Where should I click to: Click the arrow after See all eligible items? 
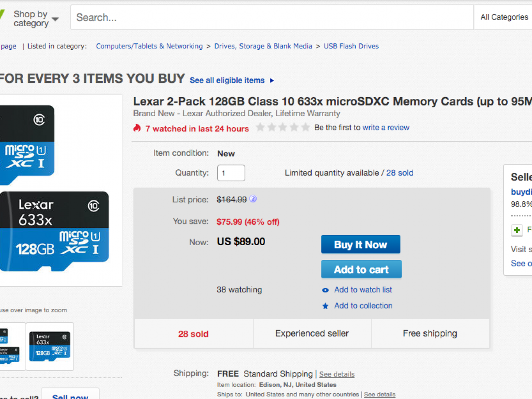coord(272,81)
